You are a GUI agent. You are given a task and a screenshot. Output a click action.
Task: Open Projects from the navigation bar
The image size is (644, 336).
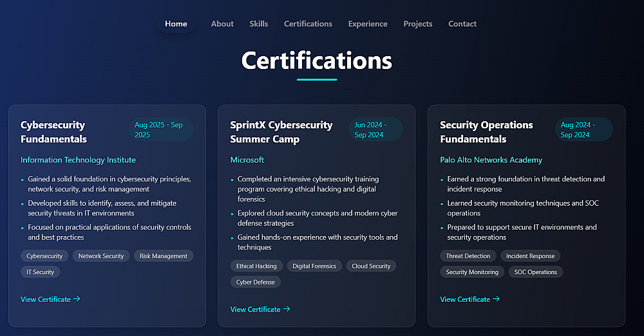[418, 24]
